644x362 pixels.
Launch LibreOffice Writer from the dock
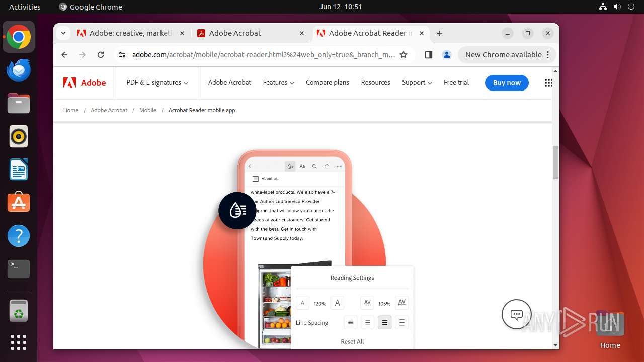click(x=19, y=170)
